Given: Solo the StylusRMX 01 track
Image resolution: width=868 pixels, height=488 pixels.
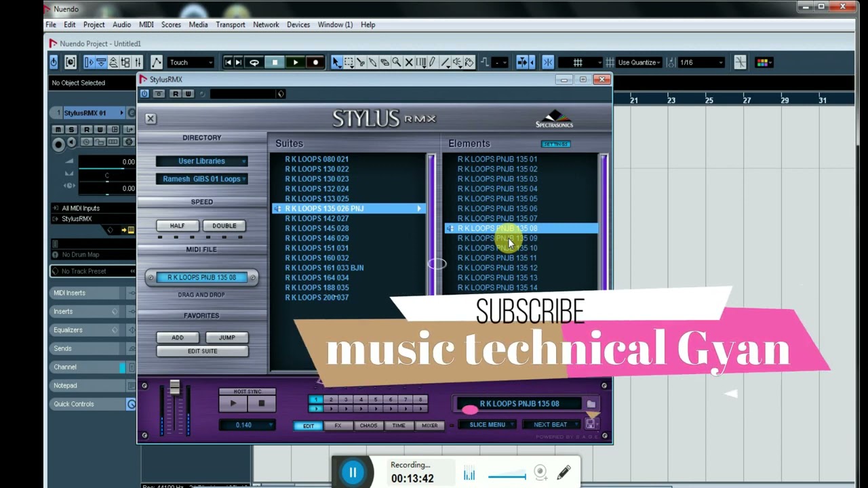Looking at the screenshot, I should point(71,129).
